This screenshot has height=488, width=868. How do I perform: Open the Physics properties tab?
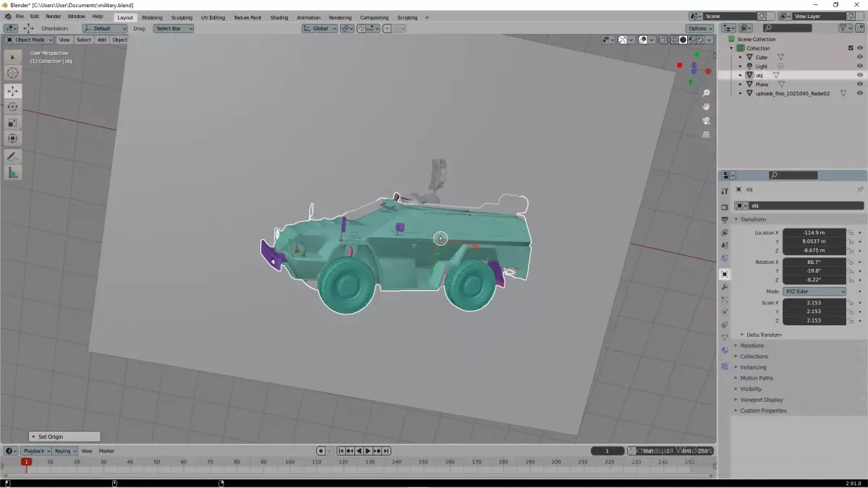tap(725, 312)
